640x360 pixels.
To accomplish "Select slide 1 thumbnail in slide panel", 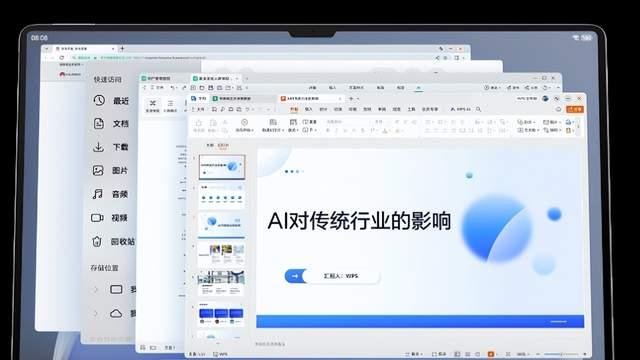I will [222, 167].
